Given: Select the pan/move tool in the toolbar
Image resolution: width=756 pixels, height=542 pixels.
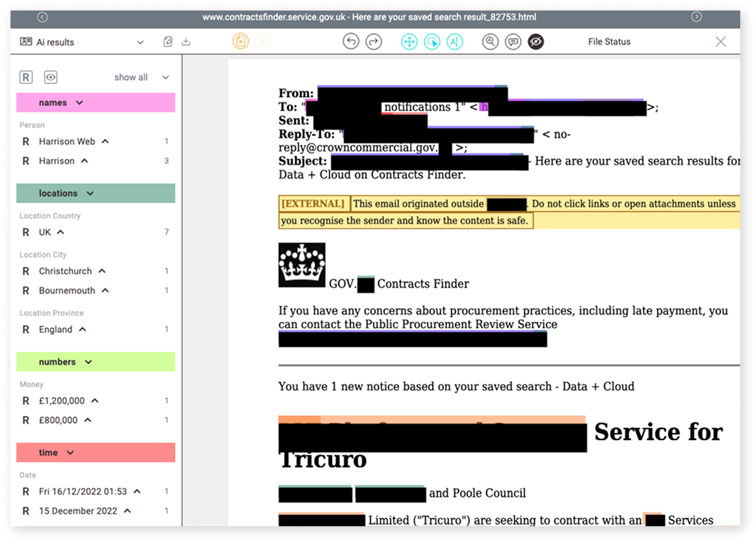Looking at the screenshot, I should pyautogui.click(x=410, y=41).
